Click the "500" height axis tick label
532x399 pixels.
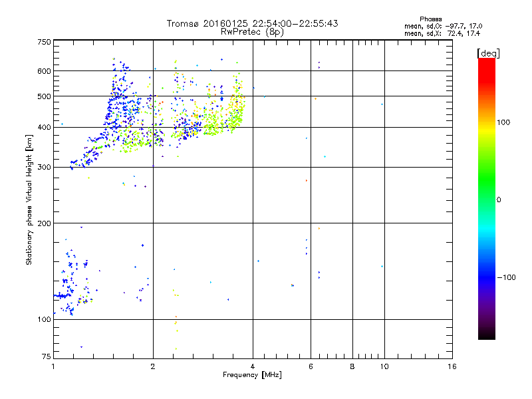[x=44, y=96]
